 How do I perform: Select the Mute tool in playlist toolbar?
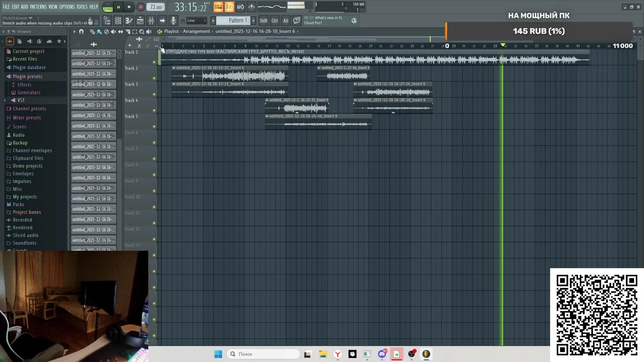(x=113, y=32)
